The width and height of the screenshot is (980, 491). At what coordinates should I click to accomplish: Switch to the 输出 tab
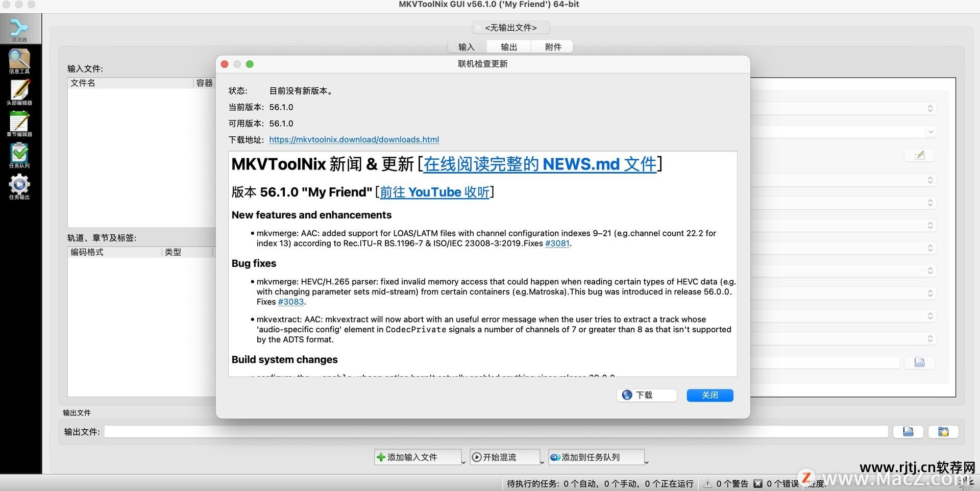pyautogui.click(x=509, y=47)
